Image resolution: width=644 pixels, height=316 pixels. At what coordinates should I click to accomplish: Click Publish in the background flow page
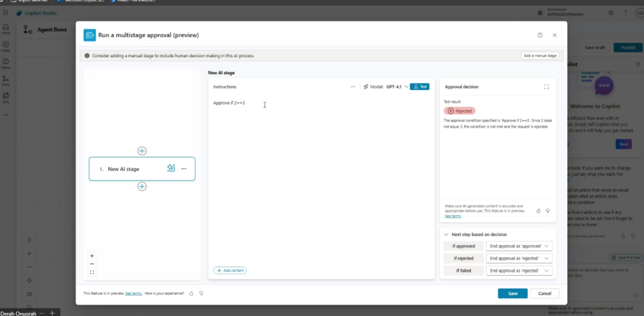[x=628, y=48]
